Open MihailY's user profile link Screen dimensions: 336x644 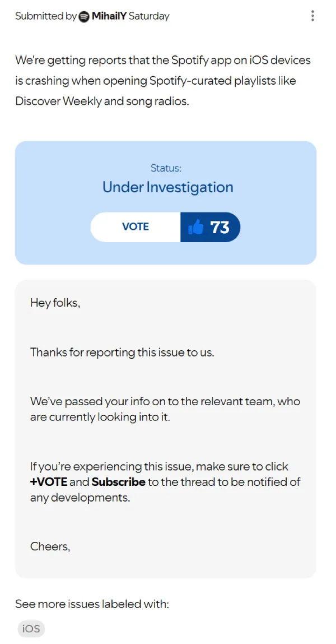coord(109,16)
